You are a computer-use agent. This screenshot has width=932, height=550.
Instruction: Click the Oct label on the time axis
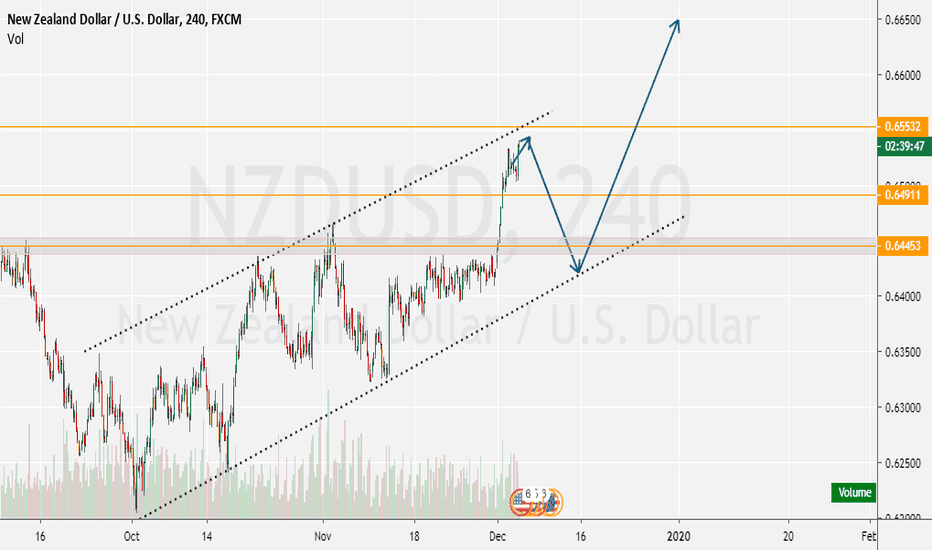(x=132, y=535)
